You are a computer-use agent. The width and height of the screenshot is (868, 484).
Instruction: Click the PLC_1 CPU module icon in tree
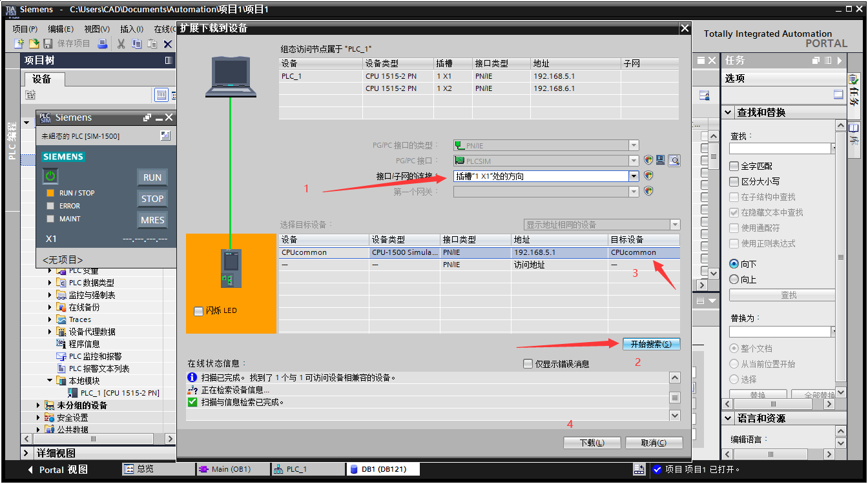74,393
